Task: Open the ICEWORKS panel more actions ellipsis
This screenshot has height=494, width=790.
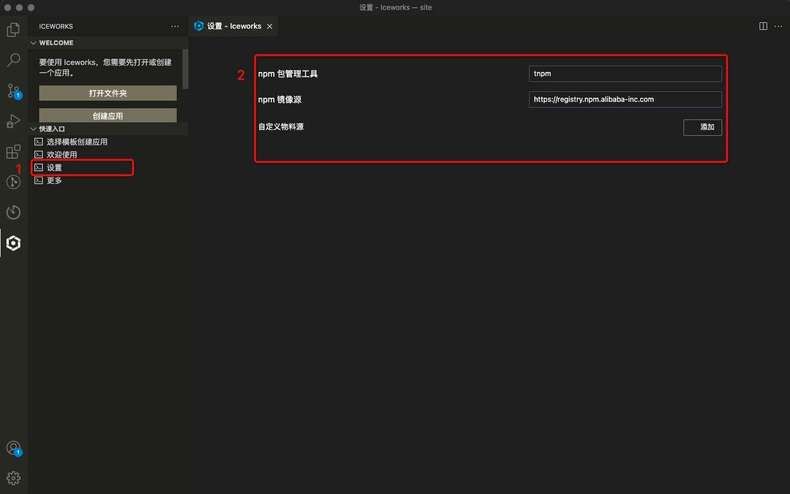Action: (174, 26)
